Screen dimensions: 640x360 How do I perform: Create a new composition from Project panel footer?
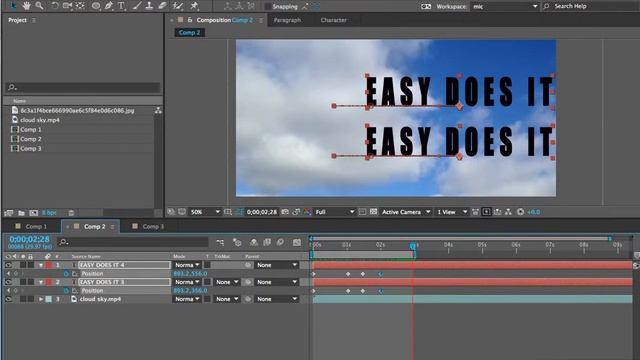(33, 213)
